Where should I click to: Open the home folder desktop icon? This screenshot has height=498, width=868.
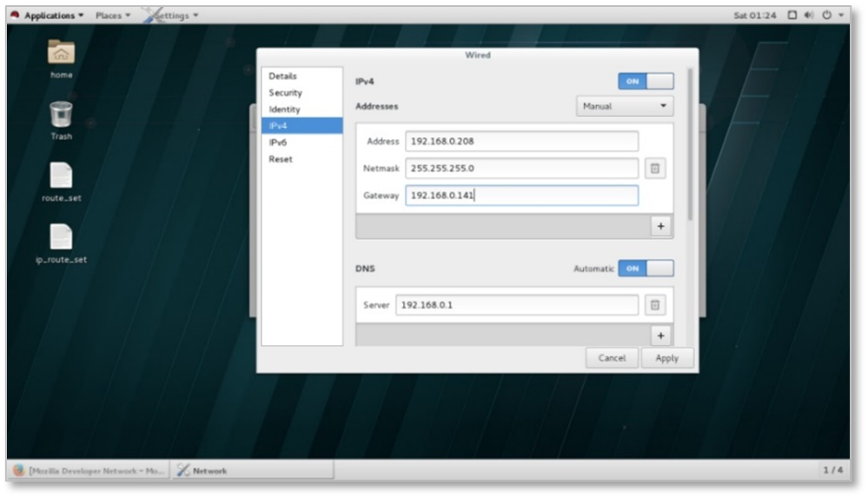tap(61, 54)
